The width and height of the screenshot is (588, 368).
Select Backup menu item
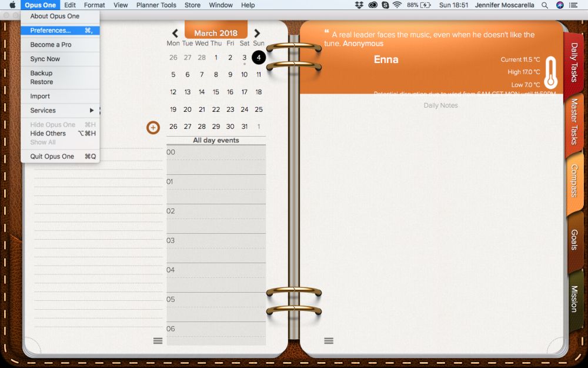click(x=60, y=73)
